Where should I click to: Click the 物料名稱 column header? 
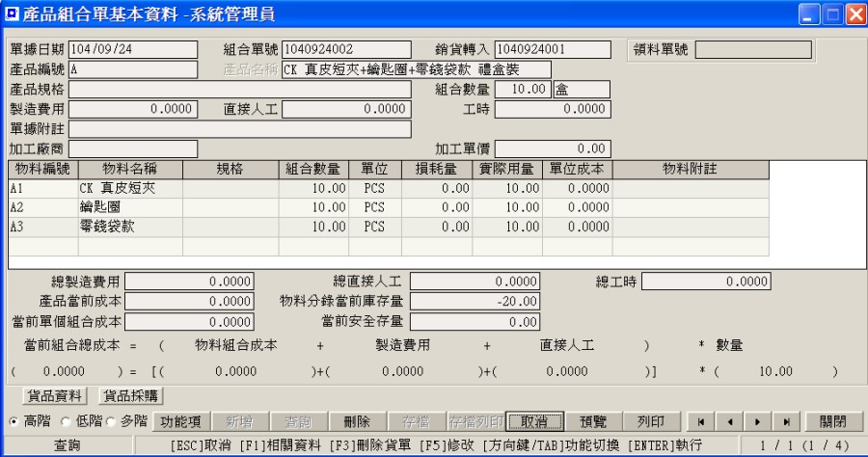tap(130, 170)
